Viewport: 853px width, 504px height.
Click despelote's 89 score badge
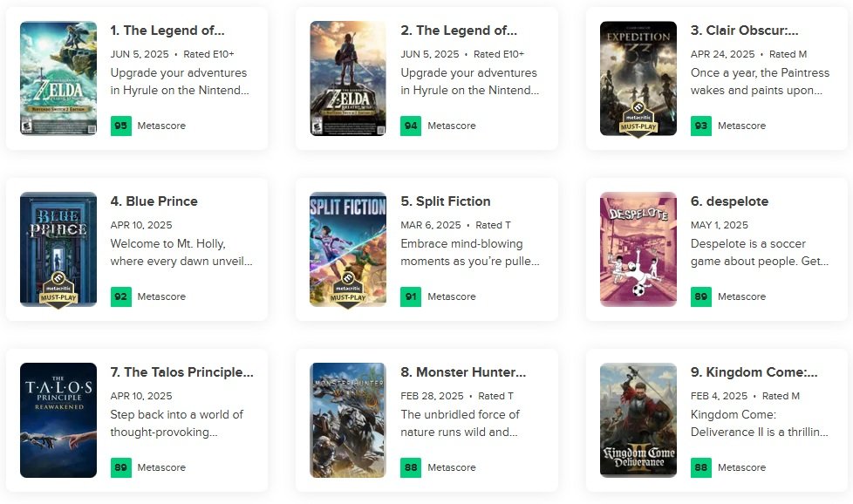click(701, 296)
